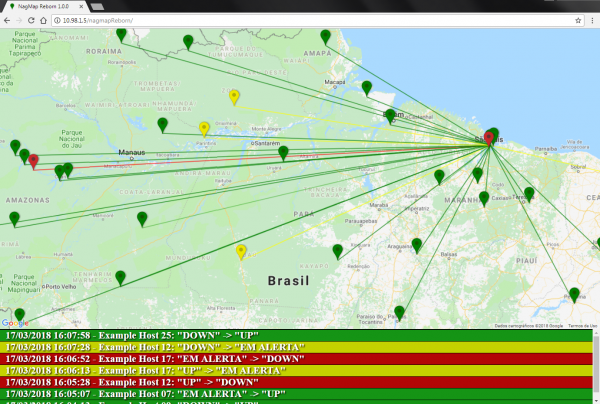This screenshot has height=404, width=600.
Task: Click the red host marker west of Manaus
Action: (34, 160)
